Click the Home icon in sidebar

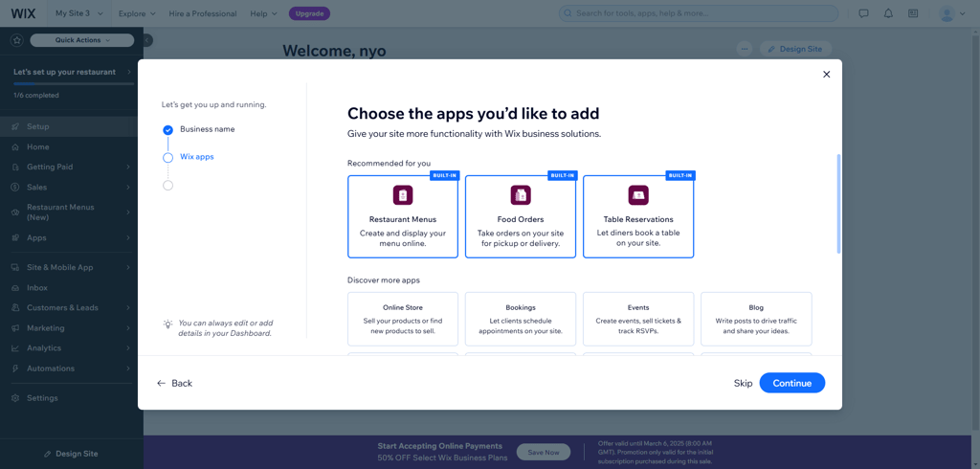15,147
